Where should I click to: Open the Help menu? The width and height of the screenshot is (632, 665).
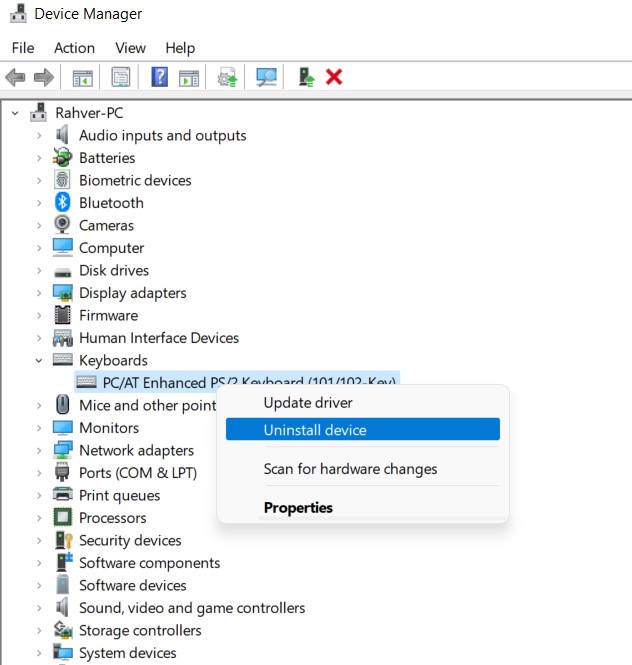coord(180,48)
